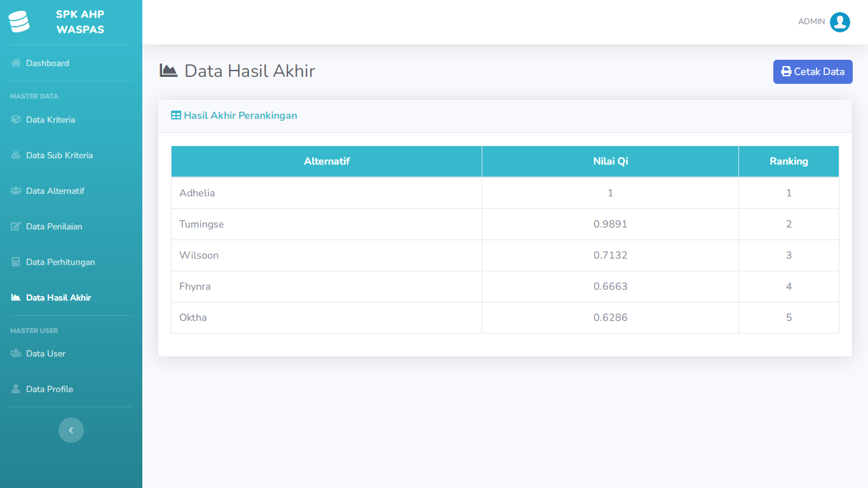The height and width of the screenshot is (488, 868).
Task: Click the table icon beside Hasil Akhir Perankingan
Action: (x=176, y=116)
